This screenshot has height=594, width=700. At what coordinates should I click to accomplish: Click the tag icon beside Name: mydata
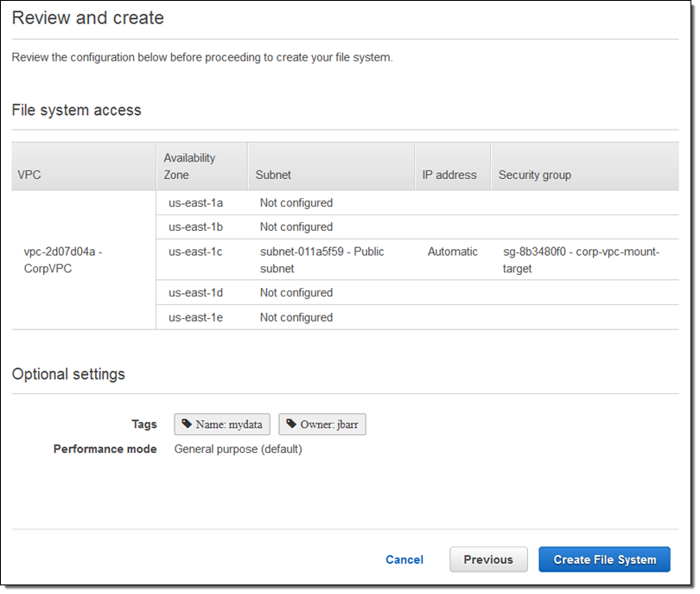point(188,425)
